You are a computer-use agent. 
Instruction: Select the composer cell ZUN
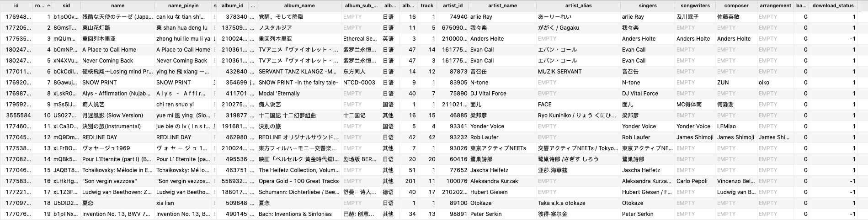point(723,83)
